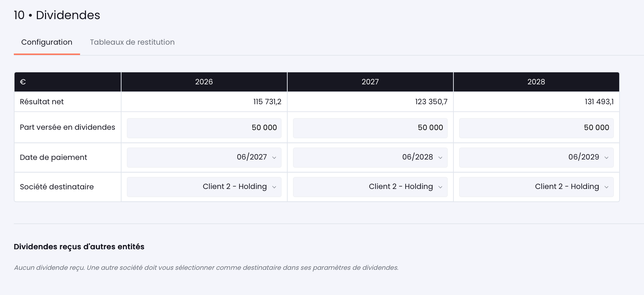Viewport: 644px width, 295px height.
Task: Switch to the Configuration tab
Action: click(47, 42)
